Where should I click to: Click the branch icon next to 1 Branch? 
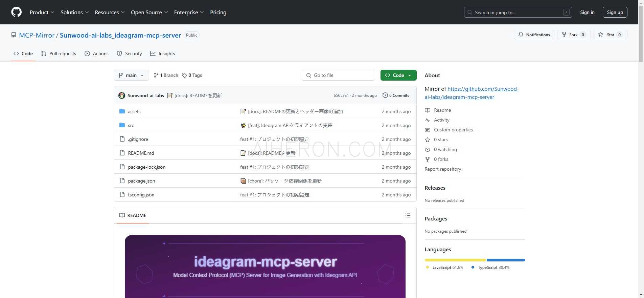click(156, 75)
